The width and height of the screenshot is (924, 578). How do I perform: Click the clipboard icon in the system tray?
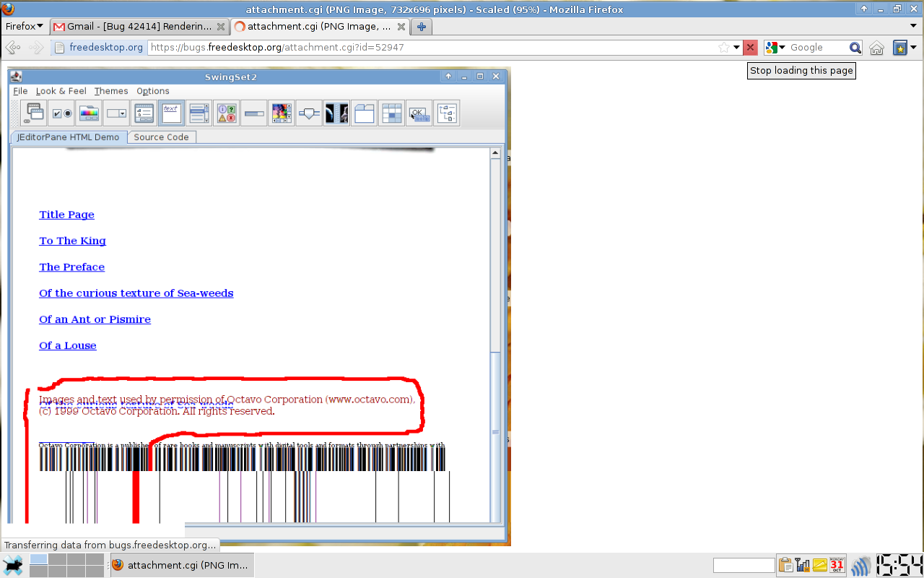pos(785,565)
